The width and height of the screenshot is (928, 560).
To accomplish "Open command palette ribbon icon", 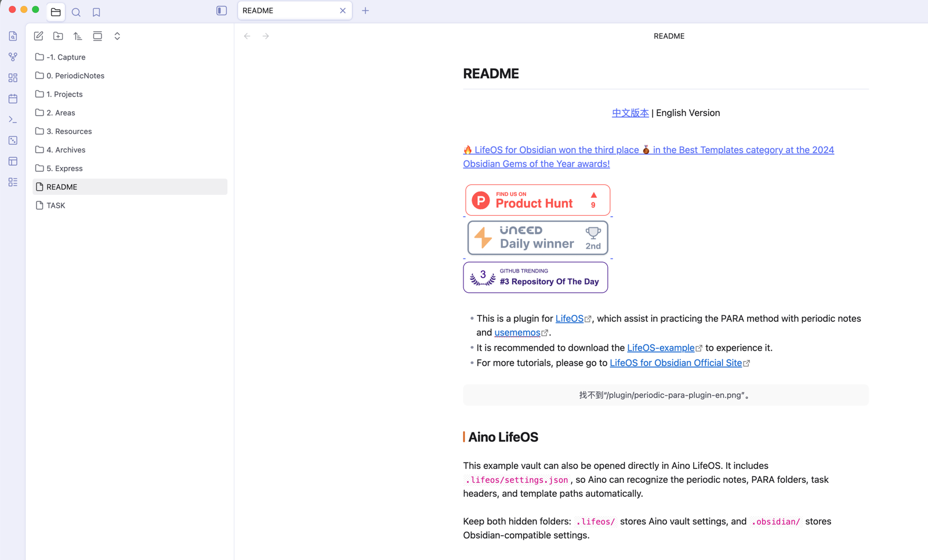I will (x=13, y=119).
